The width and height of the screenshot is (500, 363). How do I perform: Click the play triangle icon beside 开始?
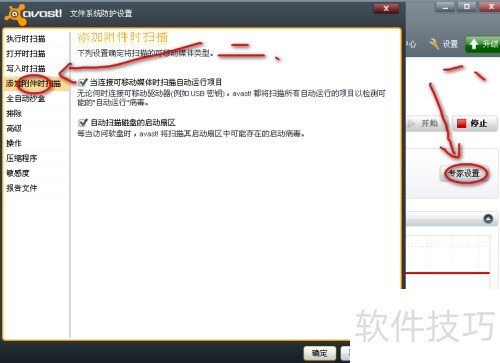tap(412, 123)
